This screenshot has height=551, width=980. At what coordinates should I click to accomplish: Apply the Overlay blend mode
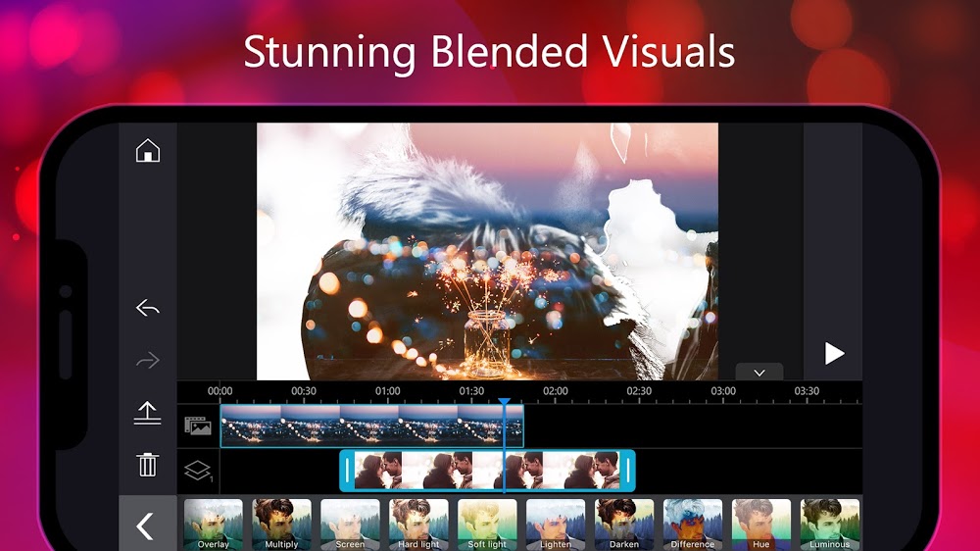tap(213, 525)
